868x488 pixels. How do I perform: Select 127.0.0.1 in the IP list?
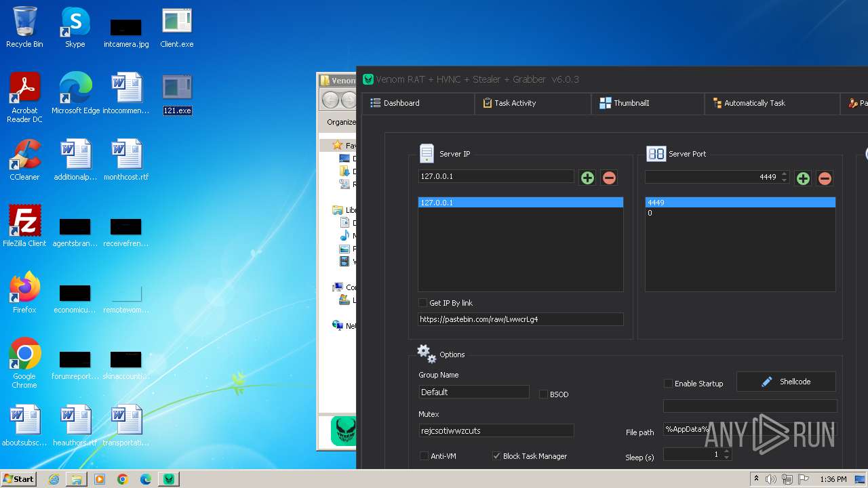click(520, 203)
